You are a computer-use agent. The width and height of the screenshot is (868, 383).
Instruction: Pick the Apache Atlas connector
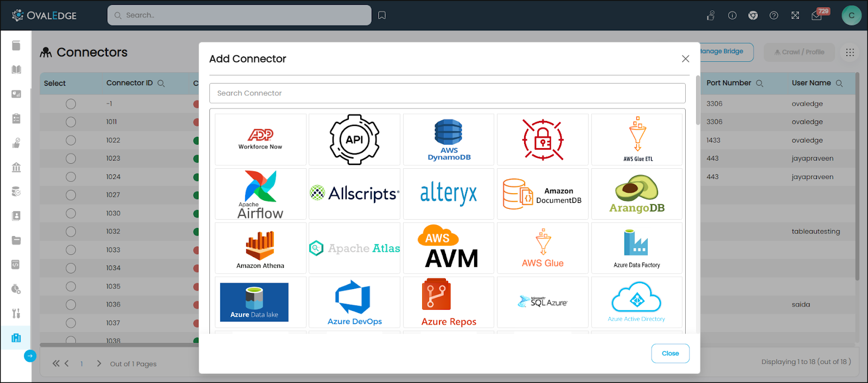[x=354, y=248]
